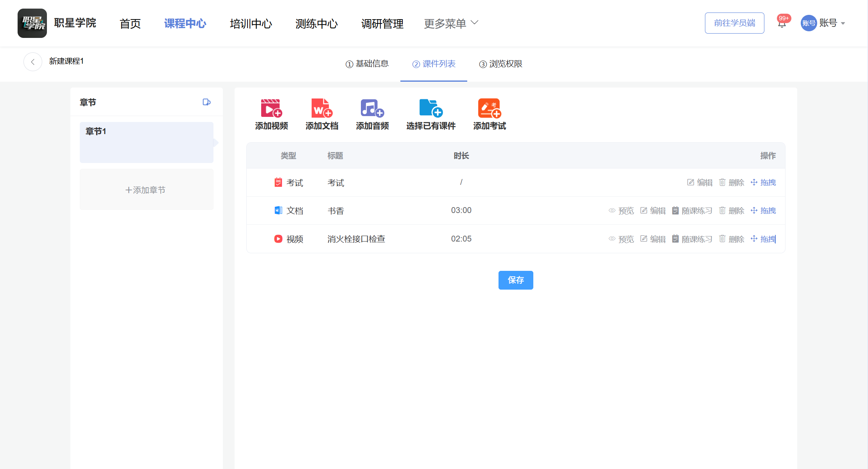868x469 pixels.
Task: Click the 标题 column header
Action: [x=335, y=156]
